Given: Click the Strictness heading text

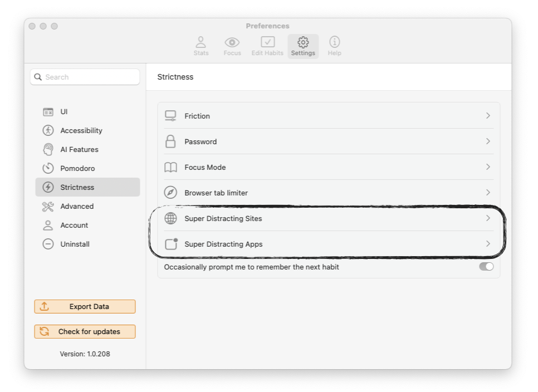Looking at the screenshot, I should click(175, 77).
